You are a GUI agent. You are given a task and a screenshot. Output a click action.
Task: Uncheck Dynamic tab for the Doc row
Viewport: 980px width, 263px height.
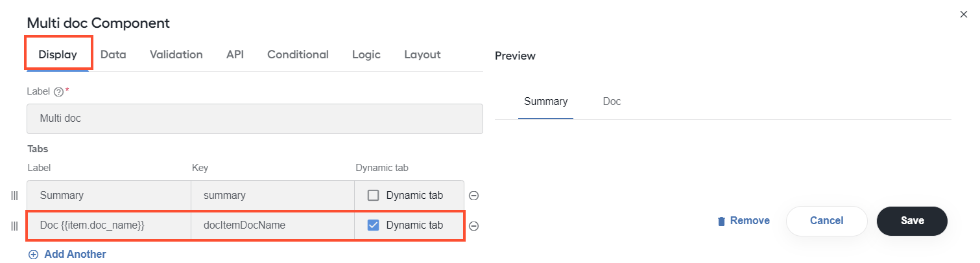[373, 225]
